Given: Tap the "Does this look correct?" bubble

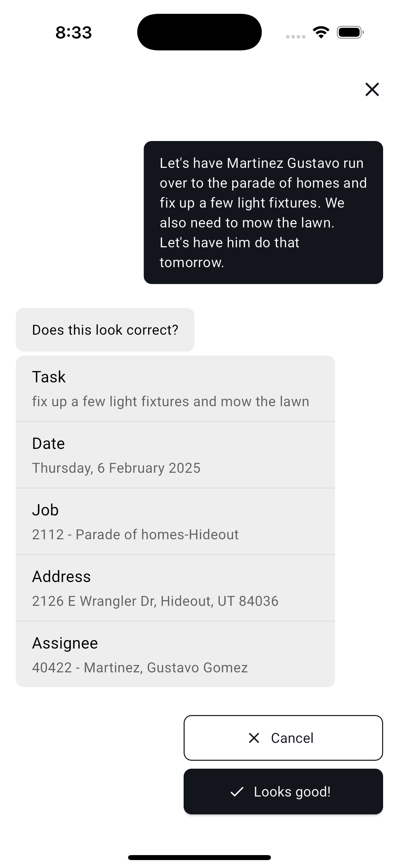Looking at the screenshot, I should click(105, 329).
